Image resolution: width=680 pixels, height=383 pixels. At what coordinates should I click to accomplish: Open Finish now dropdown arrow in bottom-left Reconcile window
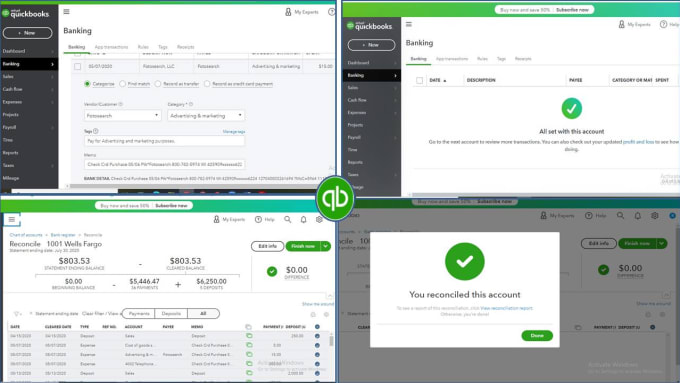pos(326,246)
